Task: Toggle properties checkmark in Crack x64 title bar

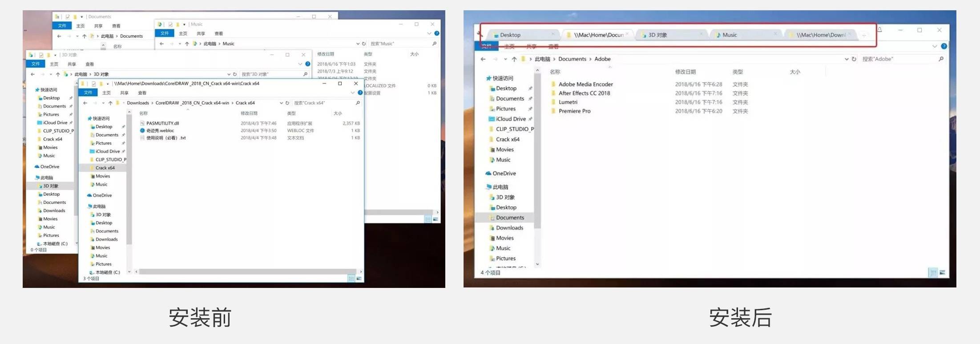Action: click(x=93, y=84)
